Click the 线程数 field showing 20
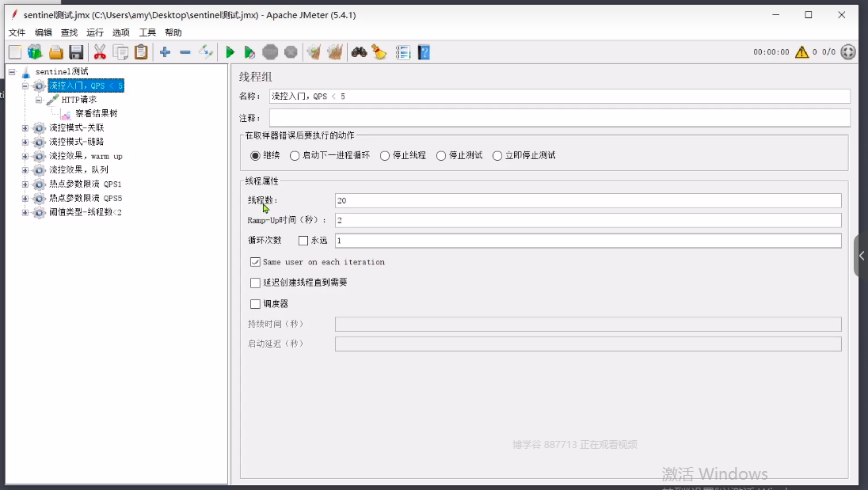The height and width of the screenshot is (490, 868). point(588,201)
